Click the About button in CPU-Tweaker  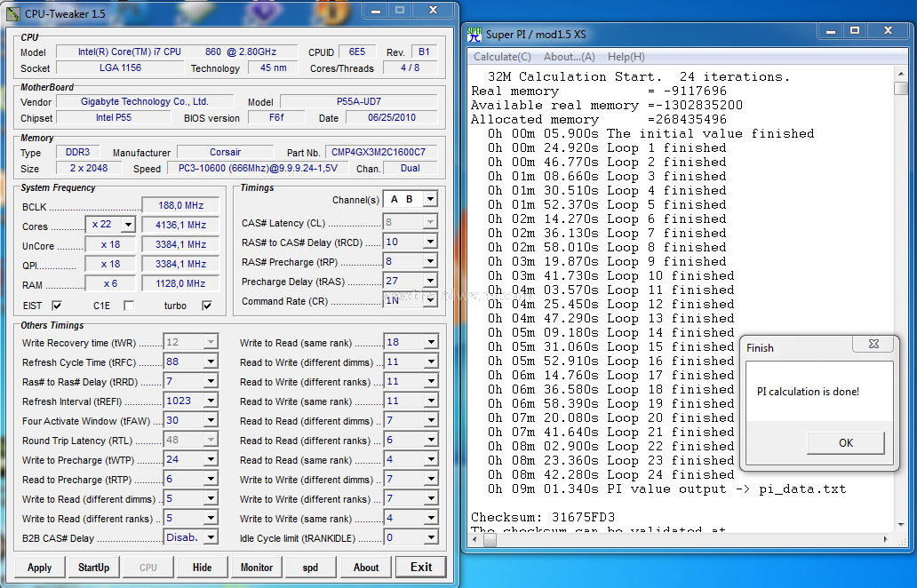coord(366,568)
